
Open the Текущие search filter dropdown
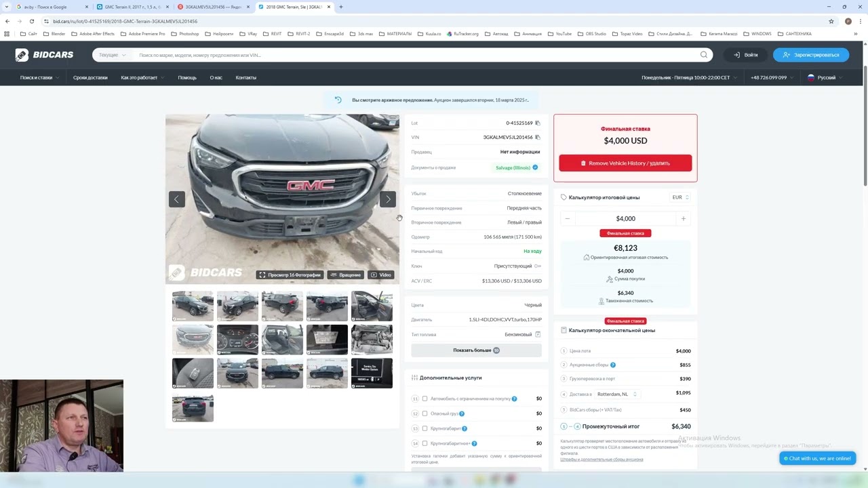click(112, 55)
